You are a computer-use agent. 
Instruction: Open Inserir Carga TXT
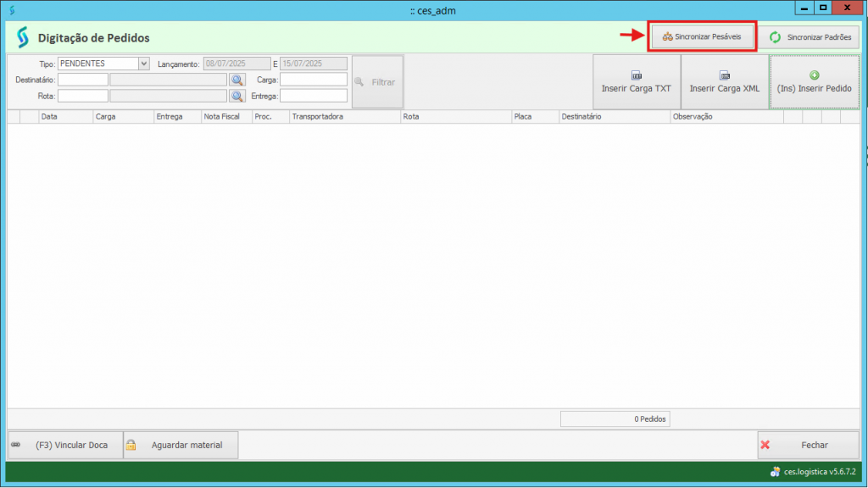(636, 82)
